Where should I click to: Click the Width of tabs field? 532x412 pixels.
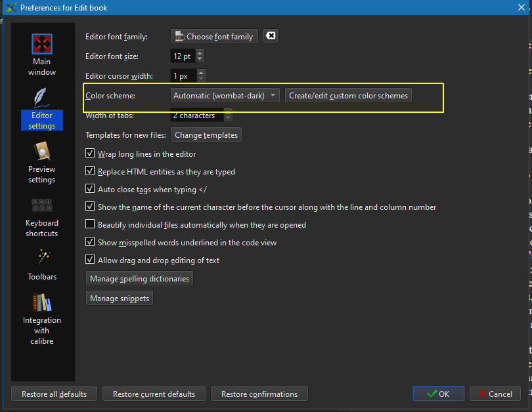tap(196, 115)
